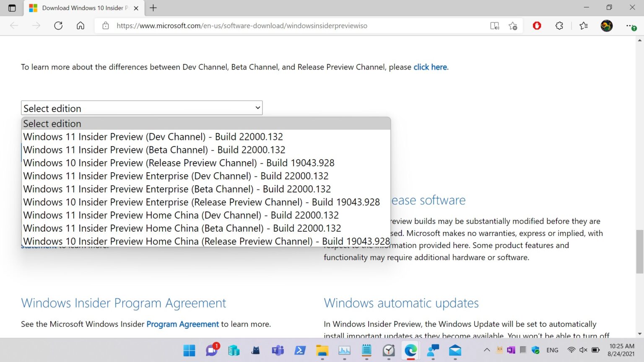The image size is (644, 362).
Task: Start Read Aloud from the address bar
Action: 495,26
